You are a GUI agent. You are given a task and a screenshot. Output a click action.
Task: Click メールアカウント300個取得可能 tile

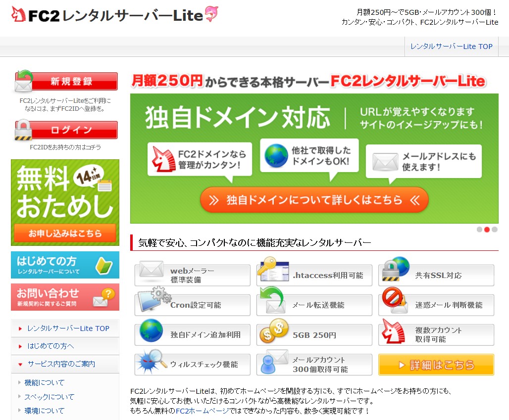click(314, 365)
